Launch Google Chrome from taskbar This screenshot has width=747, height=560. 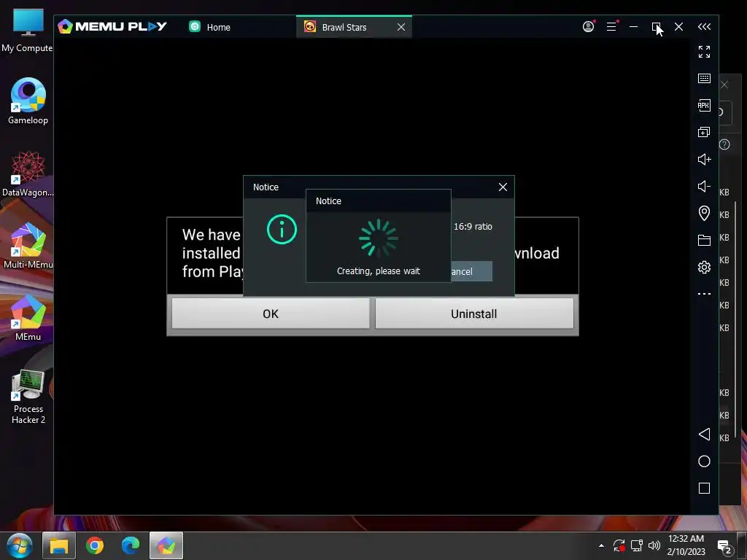pyautogui.click(x=95, y=545)
